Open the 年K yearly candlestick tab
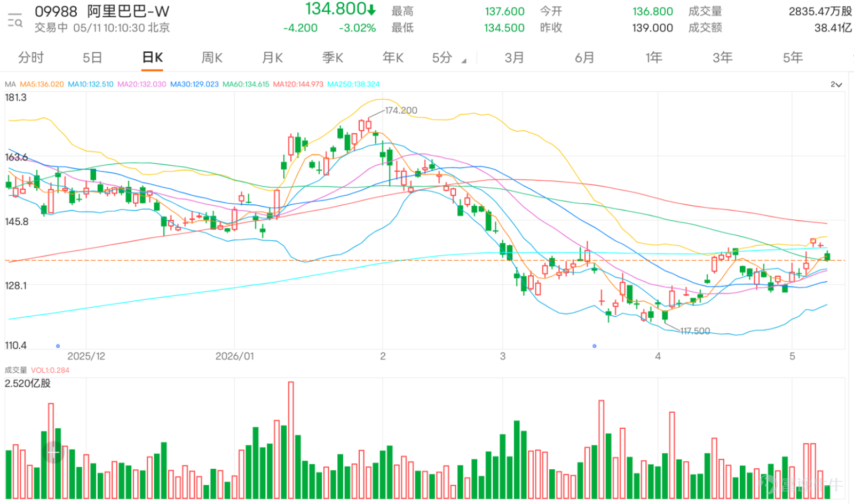 click(x=393, y=58)
